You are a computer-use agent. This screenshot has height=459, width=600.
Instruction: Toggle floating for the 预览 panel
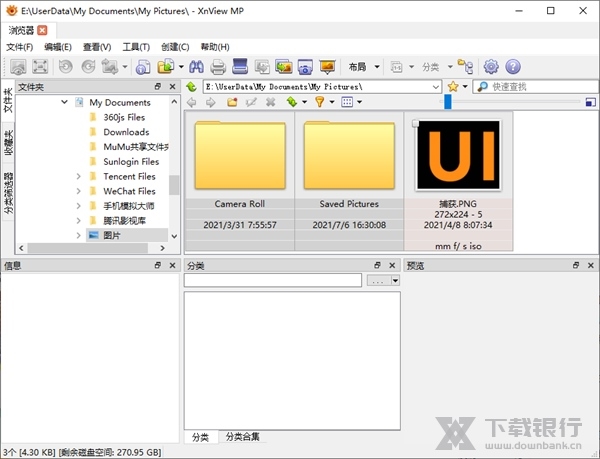pyautogui.click(x=576, y=266)
